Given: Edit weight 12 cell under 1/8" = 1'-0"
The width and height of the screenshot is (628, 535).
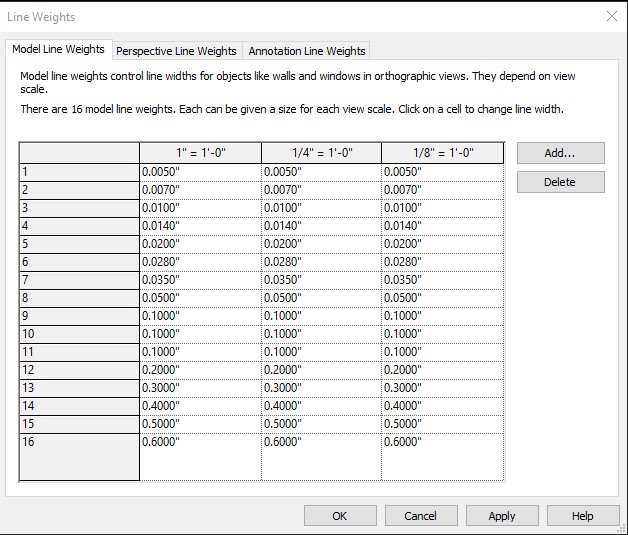Looking at the screenshot, I should pos(443,370).
